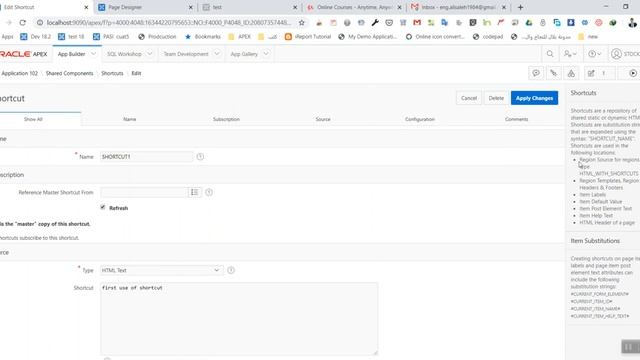
Task: Switch to the Source tab
Action: tap(323, 119)
